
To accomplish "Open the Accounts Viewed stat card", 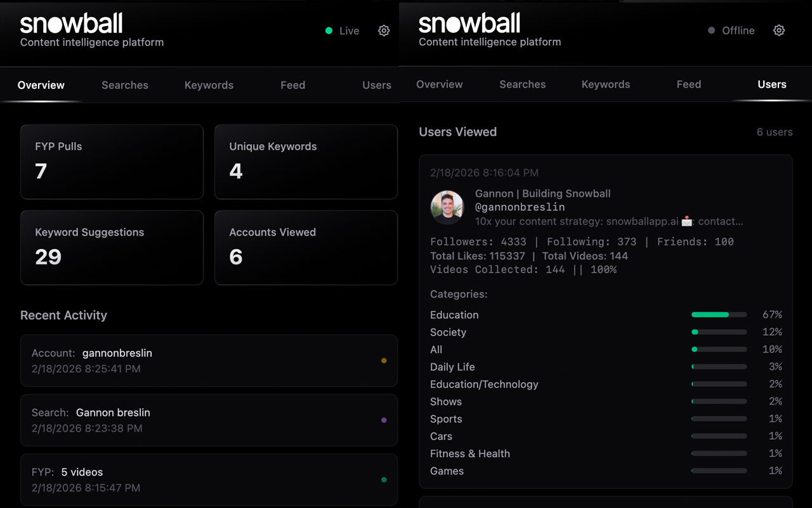I will pos(306,248).
